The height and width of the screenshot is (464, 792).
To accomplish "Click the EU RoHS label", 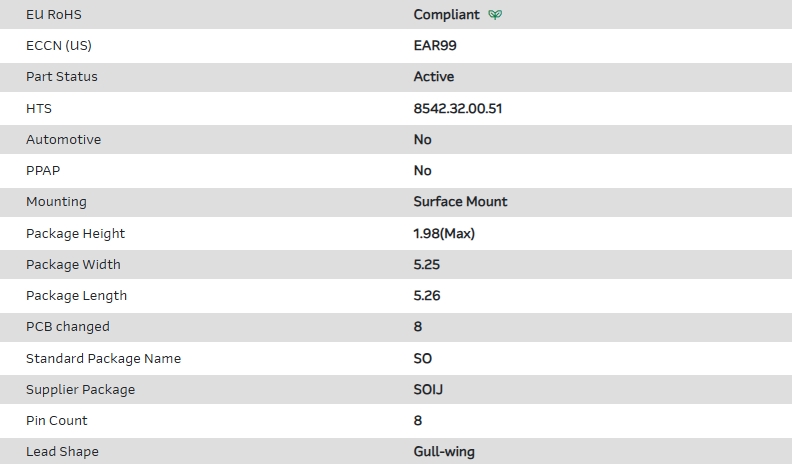I will [53, 15].
